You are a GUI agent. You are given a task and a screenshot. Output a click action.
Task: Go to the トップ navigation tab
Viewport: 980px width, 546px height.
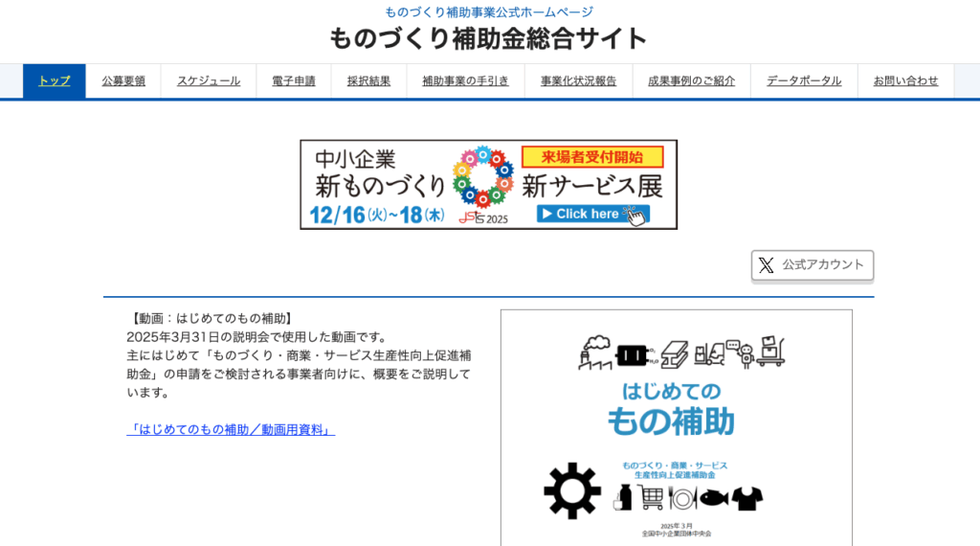pyautogui.click(x=55, y=81)
